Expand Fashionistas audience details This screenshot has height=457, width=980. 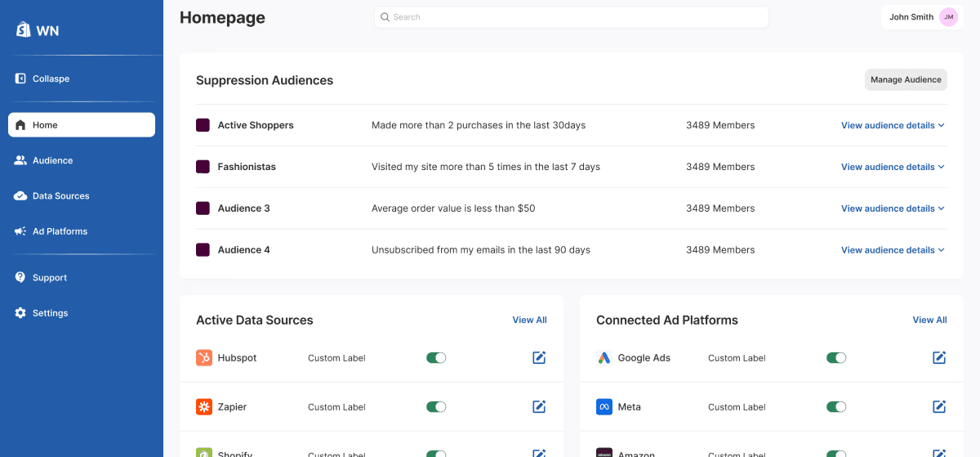(x=893, y=167)
